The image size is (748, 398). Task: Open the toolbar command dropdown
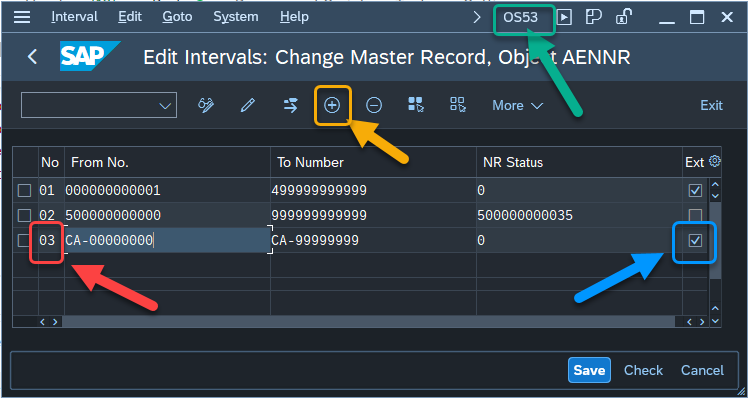[x=99, y=105]
